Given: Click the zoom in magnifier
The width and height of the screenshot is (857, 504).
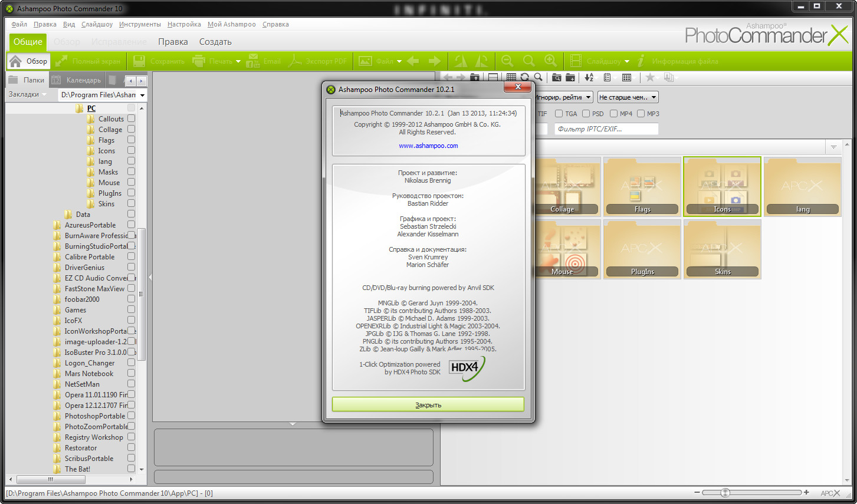Looking at the screenshot, I should pyautogui.click(x=550, y=61).
